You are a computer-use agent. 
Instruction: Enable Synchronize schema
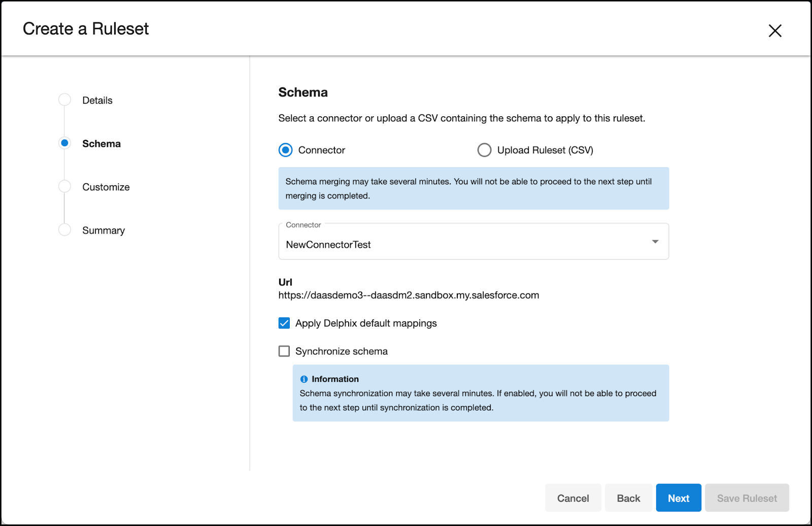coord(284,351)
